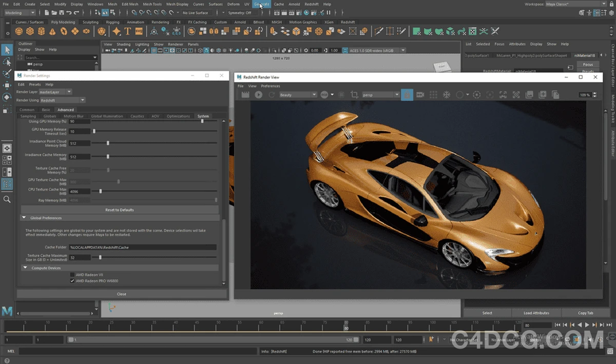Start render with the clapperboard icon
This screenshot has height=364, width=616.
coord(245,95)
